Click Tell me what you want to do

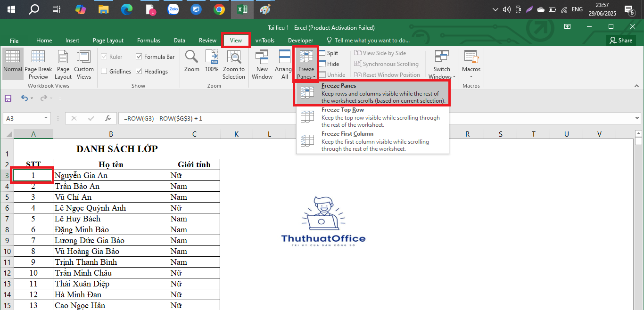click(x=368, y=41)
